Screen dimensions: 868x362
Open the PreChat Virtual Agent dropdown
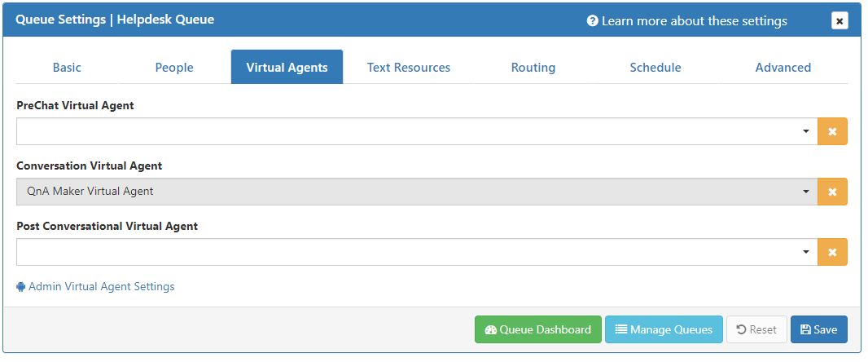(x=416, y=131)
